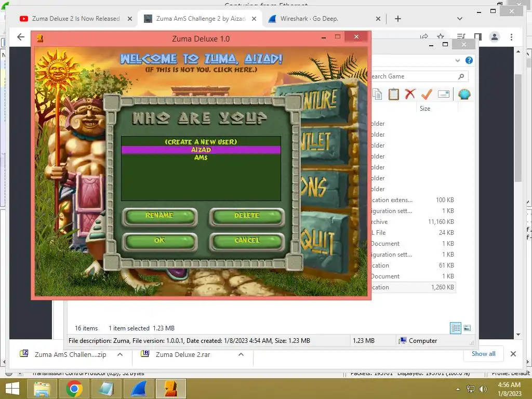This screenshot has width=532, height=399.
Task: Show hidden tray icons arrow
Action: click(458, 389)
